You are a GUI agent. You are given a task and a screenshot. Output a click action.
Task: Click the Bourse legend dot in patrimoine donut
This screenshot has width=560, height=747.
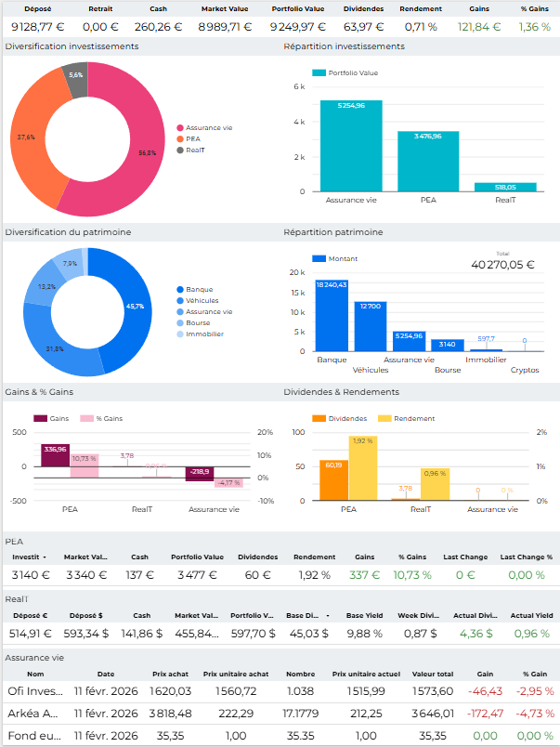point(179,323)
